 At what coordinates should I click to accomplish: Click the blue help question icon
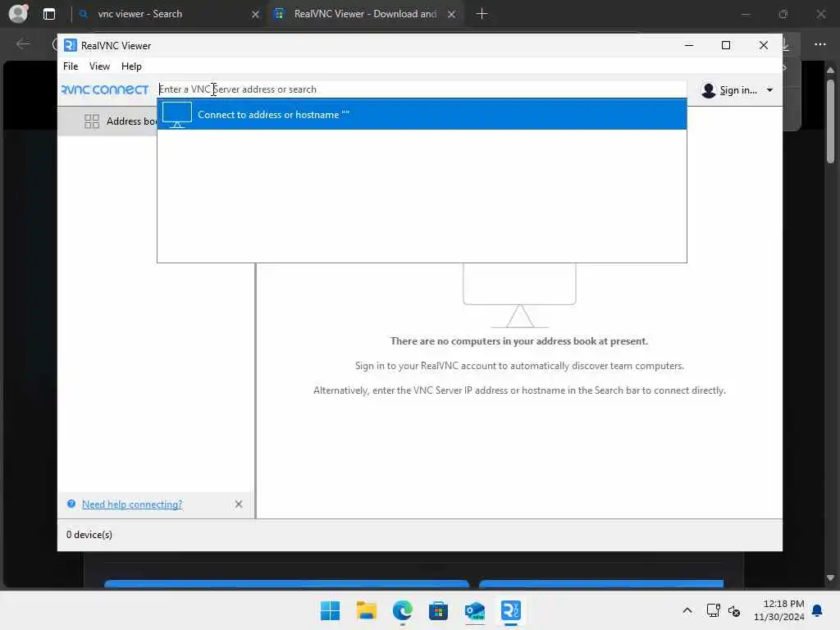(71, 504)
